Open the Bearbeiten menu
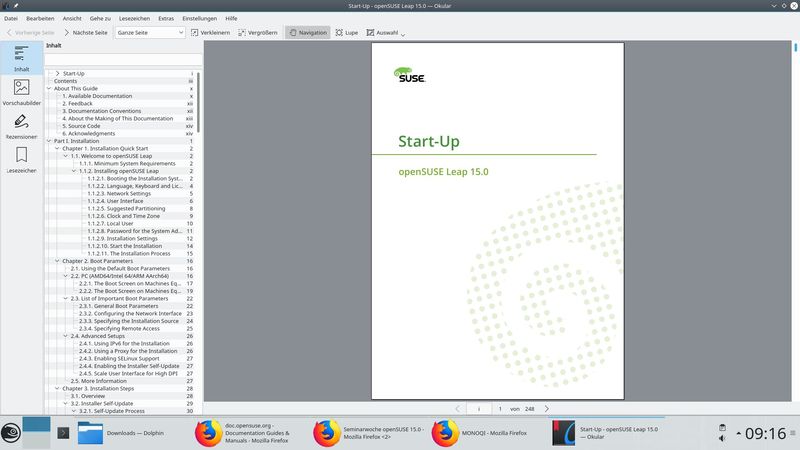This screenshot has width=800, height=450. [40, 18]
